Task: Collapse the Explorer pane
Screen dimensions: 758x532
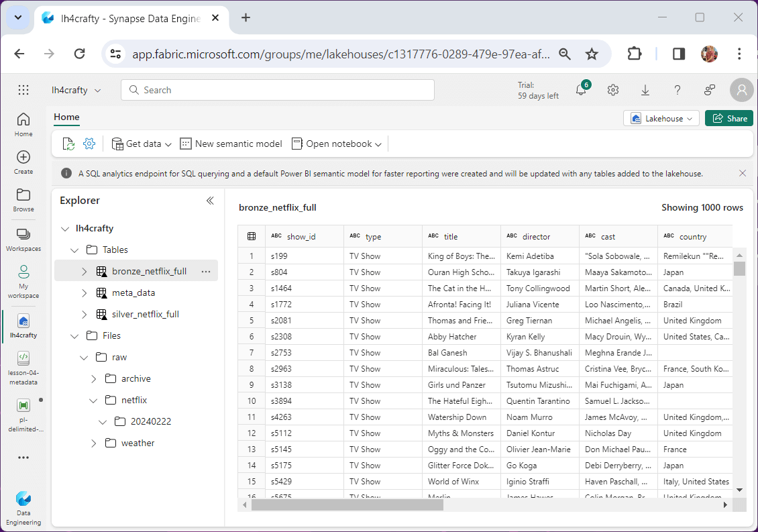Action: (210, 201)
